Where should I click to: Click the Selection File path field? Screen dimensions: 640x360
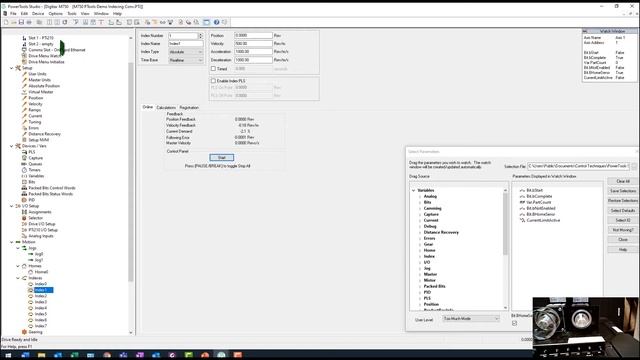pyautogui.click(x=578, y=166)
